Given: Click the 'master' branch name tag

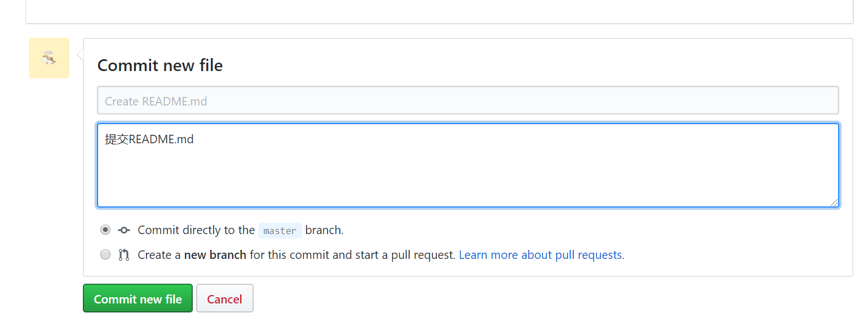Looking at the screenshot, I should click(280, 231).
